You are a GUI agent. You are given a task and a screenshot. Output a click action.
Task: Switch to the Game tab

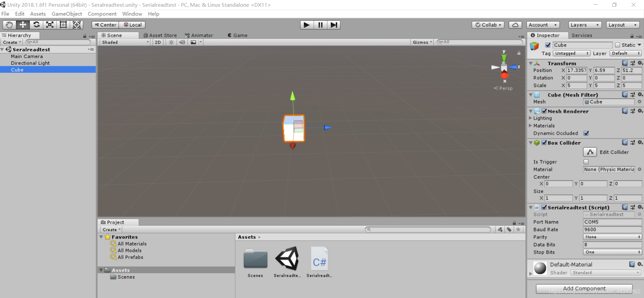click(x=237, y=35)
